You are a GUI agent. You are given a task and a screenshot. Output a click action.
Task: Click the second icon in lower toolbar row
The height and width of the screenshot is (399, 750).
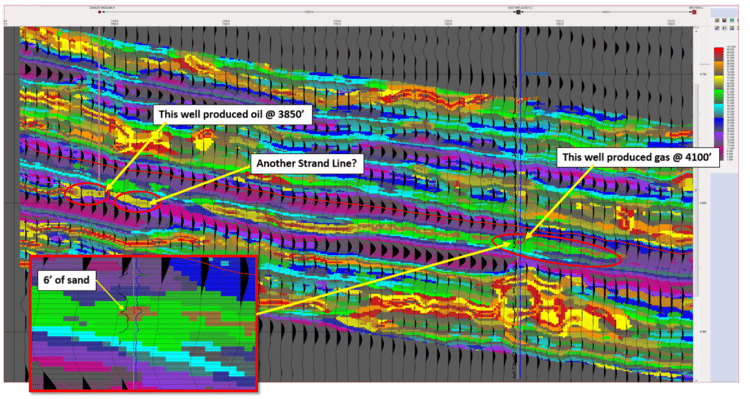pyautogui.click(x=724, y=28)
